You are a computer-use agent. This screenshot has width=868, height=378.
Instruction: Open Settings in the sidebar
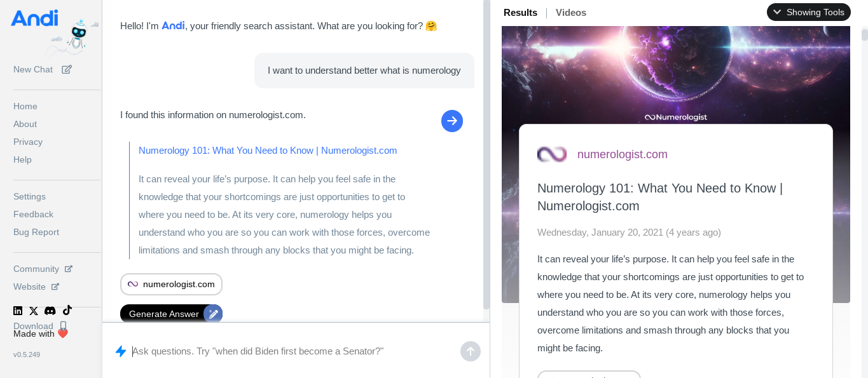click(29, 196)
